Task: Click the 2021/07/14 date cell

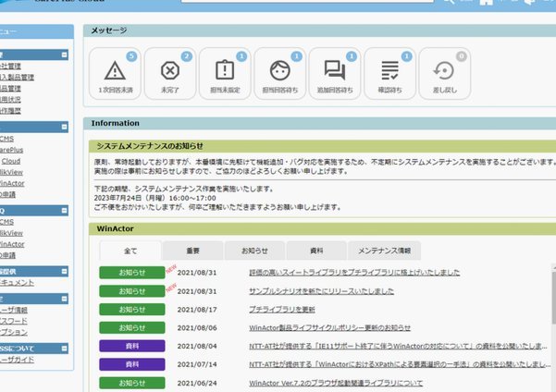Action: click(197, 364)
